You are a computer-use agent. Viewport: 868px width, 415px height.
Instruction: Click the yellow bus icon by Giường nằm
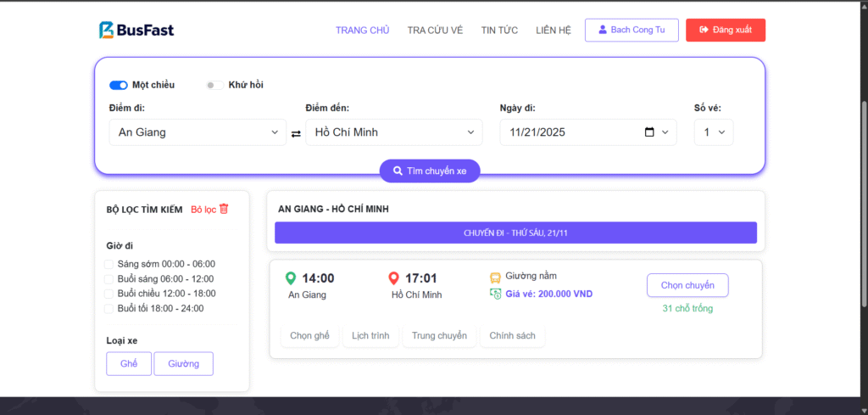pyautogui.click(x=495, y=277)
